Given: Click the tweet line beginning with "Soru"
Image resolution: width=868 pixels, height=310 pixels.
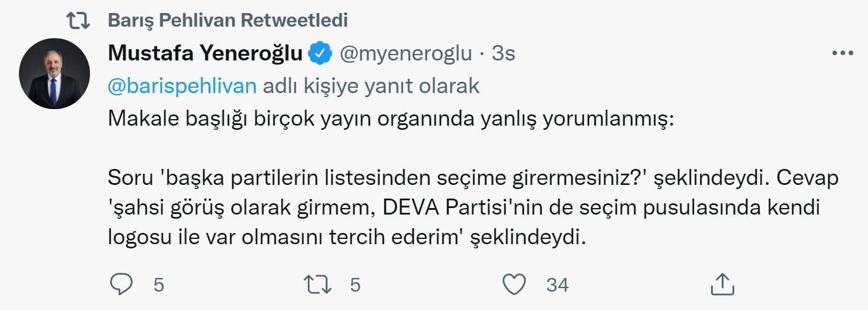Looking at the screenshot, I should (x=474, y=178).
